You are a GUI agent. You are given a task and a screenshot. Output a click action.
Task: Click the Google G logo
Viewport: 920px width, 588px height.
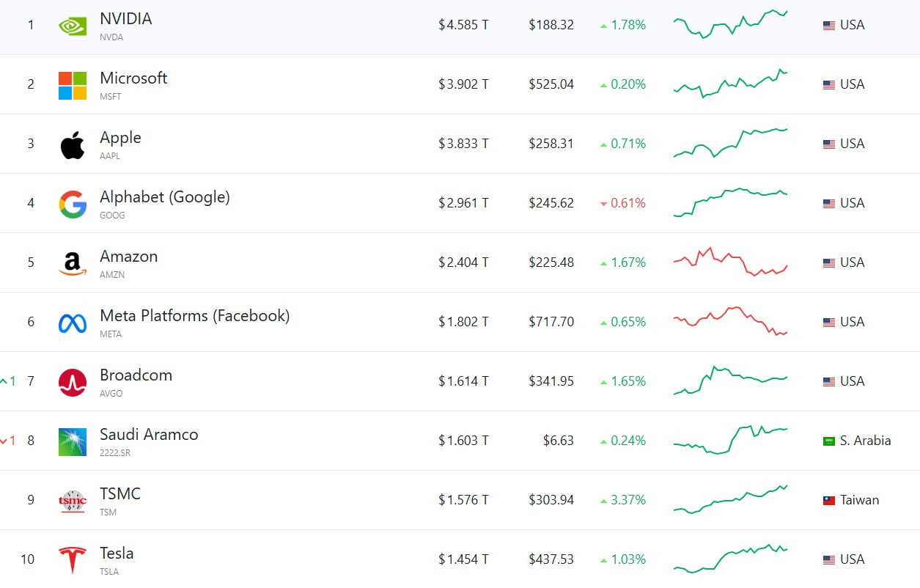pyautogui.click(x=73, y=205)
